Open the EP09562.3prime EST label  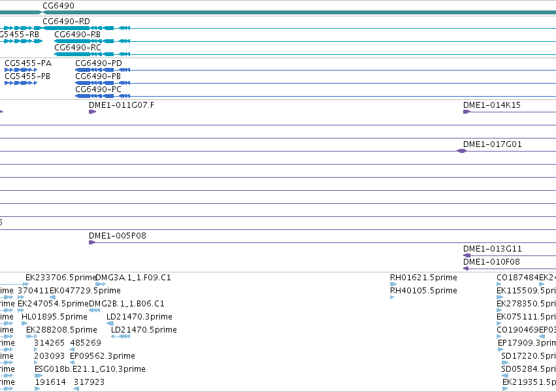click(103, 356)
